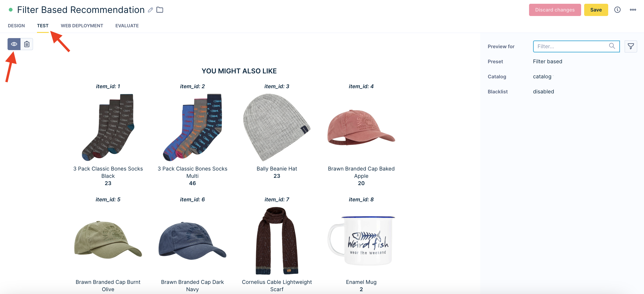Select the Bally Beanie Hat thumbnail

[277, 127]
